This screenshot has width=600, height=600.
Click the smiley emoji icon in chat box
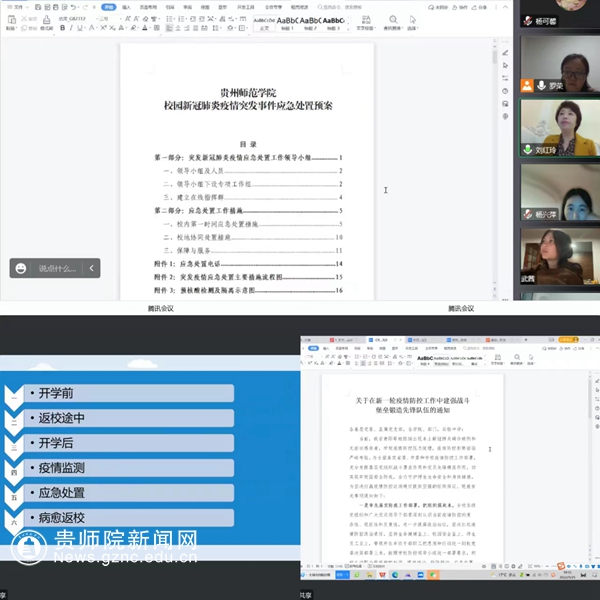pos(20,268)
